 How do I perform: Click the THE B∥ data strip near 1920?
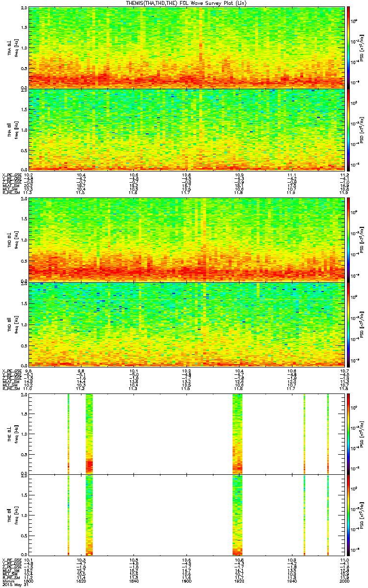click(237, 515)
